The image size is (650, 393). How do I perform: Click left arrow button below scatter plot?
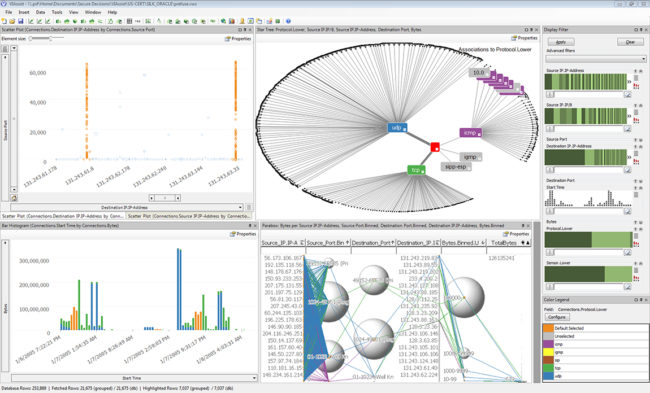(152, 198)
